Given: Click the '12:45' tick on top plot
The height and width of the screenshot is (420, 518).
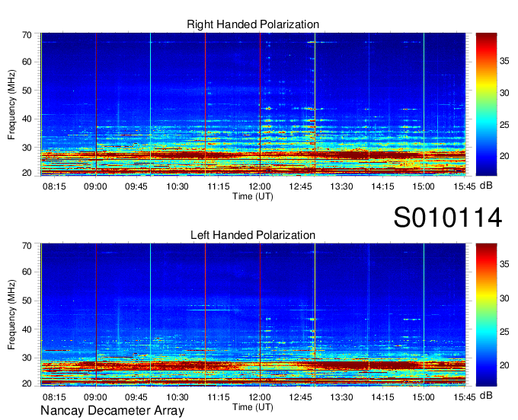Looking at the screenshot, I should (300, 186).
